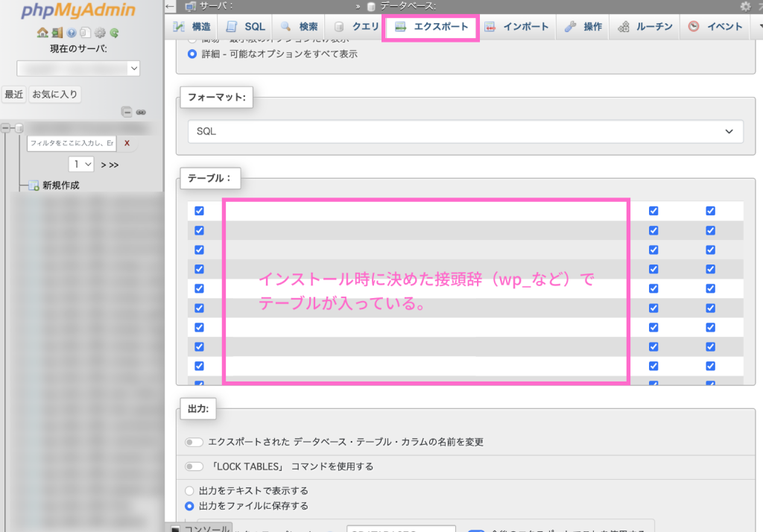Viewport: 763px width, 532px height.
Task: Click the link with main panel icon
Action: tap(141, 112)
